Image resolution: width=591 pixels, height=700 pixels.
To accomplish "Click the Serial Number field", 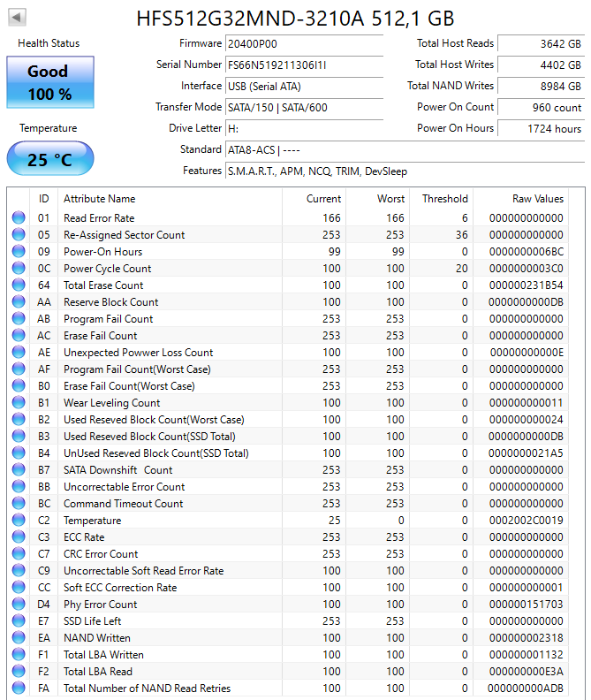I will pos(304,65).
